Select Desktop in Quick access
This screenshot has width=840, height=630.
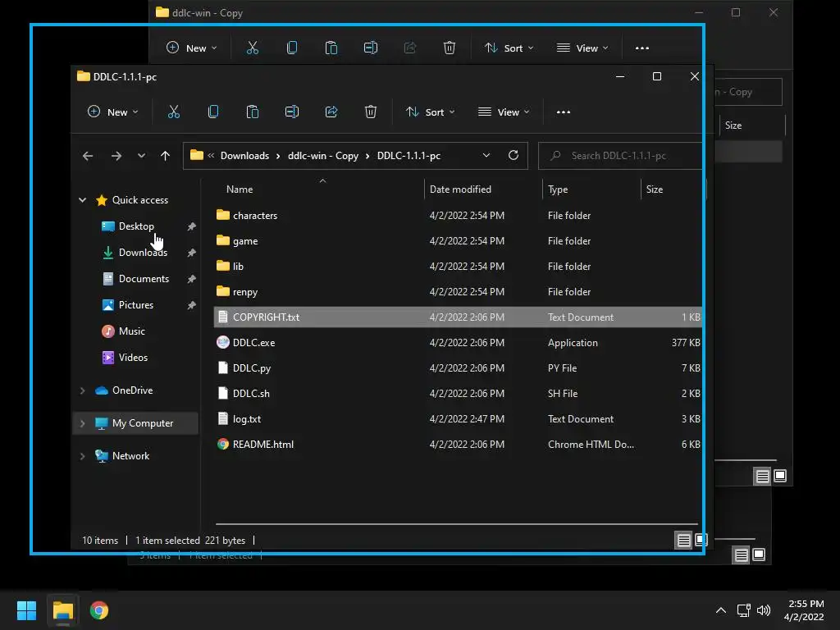[x=137, y=226]
